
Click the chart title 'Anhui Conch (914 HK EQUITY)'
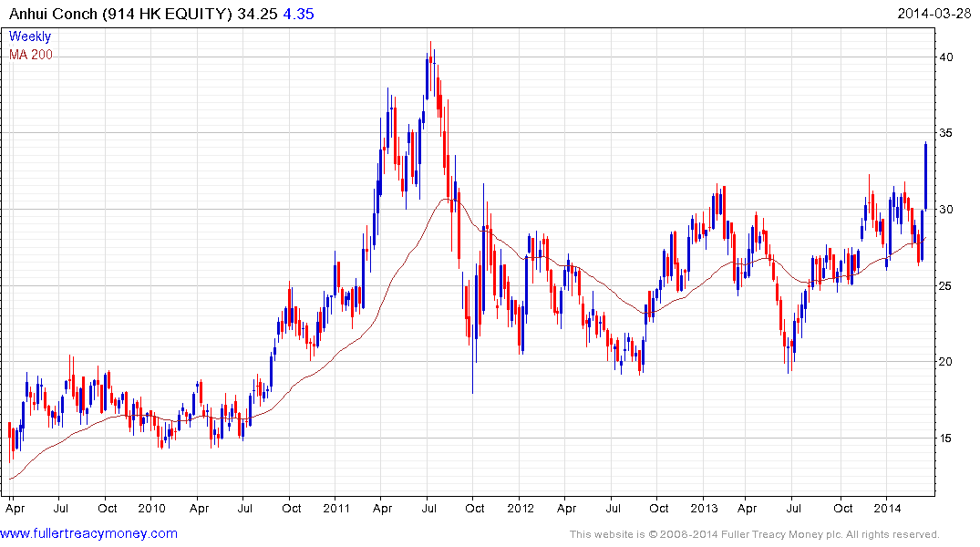point(120,14)
